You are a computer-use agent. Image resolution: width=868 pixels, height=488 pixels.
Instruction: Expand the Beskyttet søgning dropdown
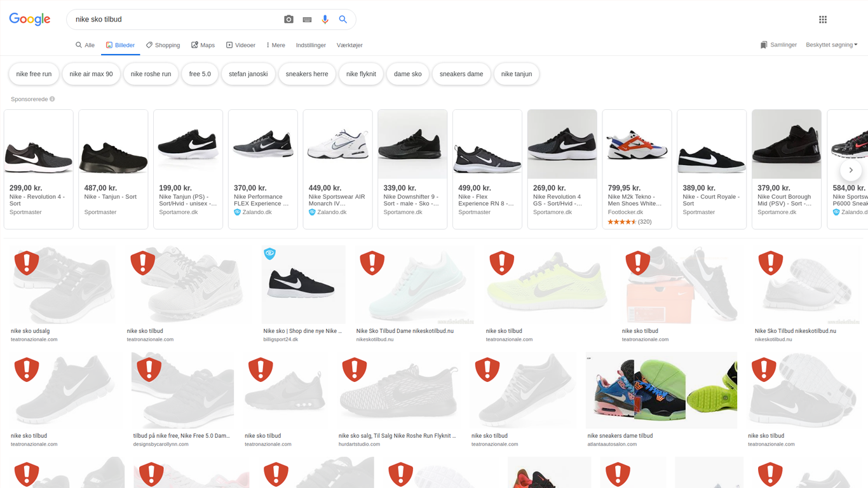[831, 45]
